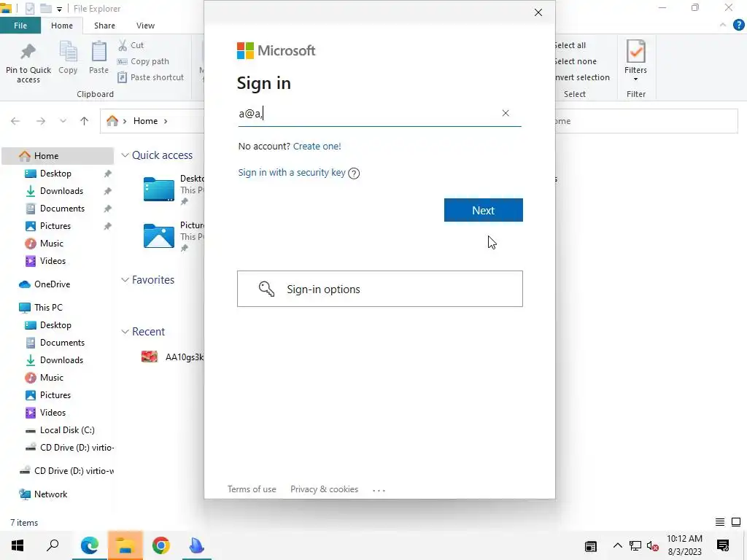Show hidden tray icons chevron
The width and height of the screenshot is (747, 560).
coord(617,545)
